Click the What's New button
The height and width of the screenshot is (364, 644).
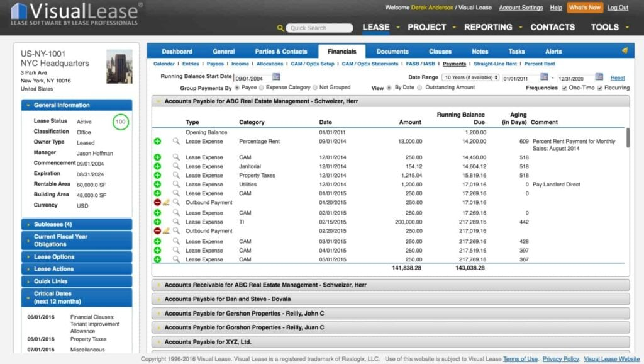[584, 8]
